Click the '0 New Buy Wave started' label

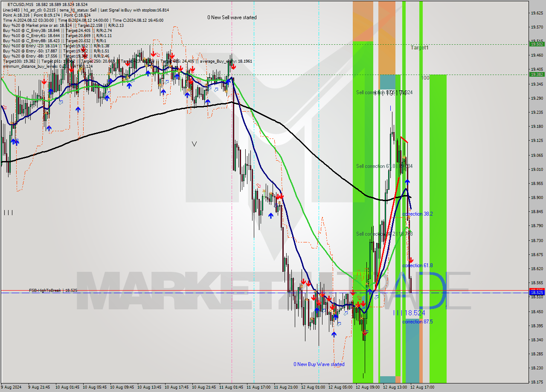(x=319, y=364)
